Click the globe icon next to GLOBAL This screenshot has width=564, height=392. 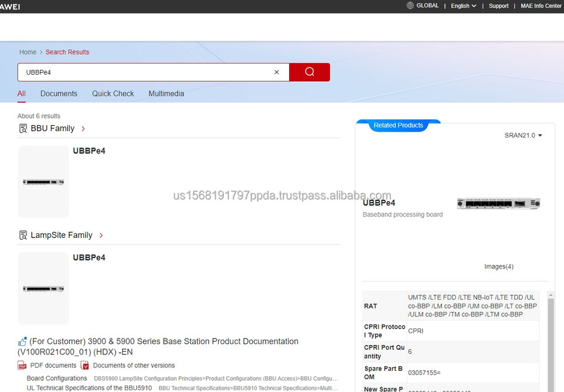410,5
